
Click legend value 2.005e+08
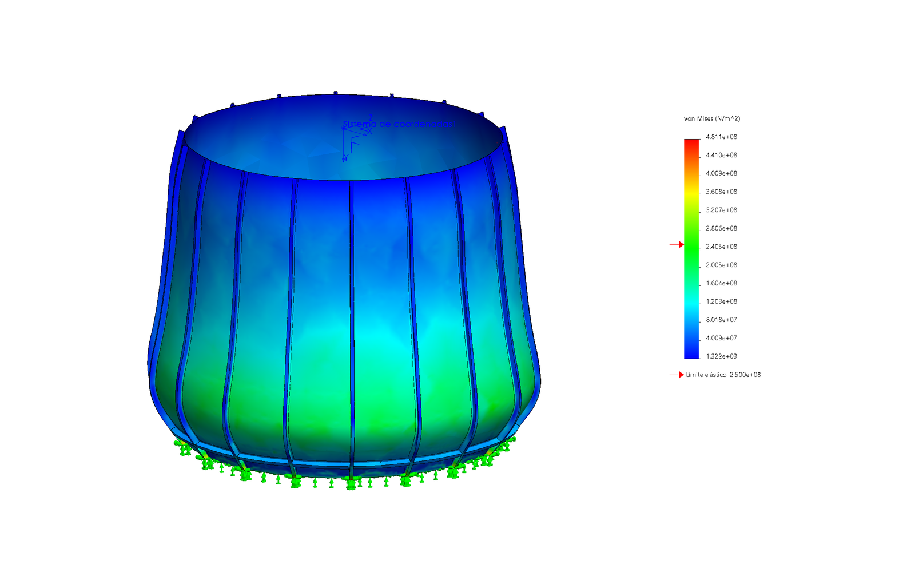721,265
